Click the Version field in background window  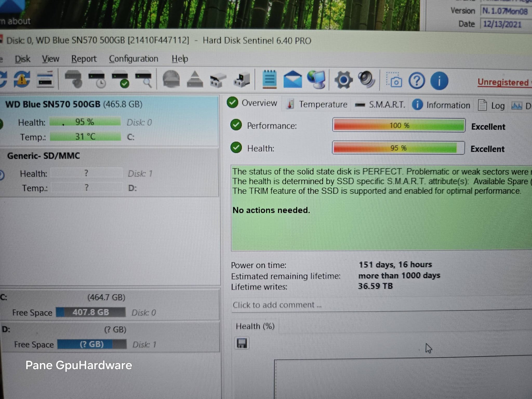coord(506,11)
